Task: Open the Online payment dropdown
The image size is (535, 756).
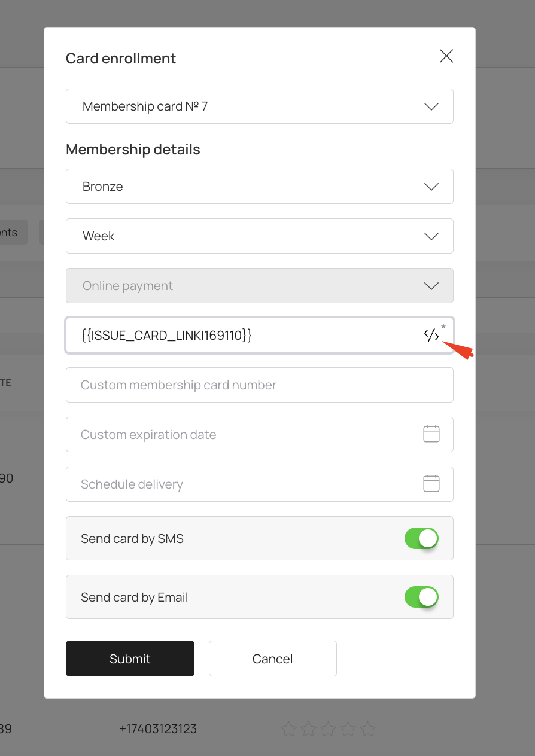Action: [260, 286]
